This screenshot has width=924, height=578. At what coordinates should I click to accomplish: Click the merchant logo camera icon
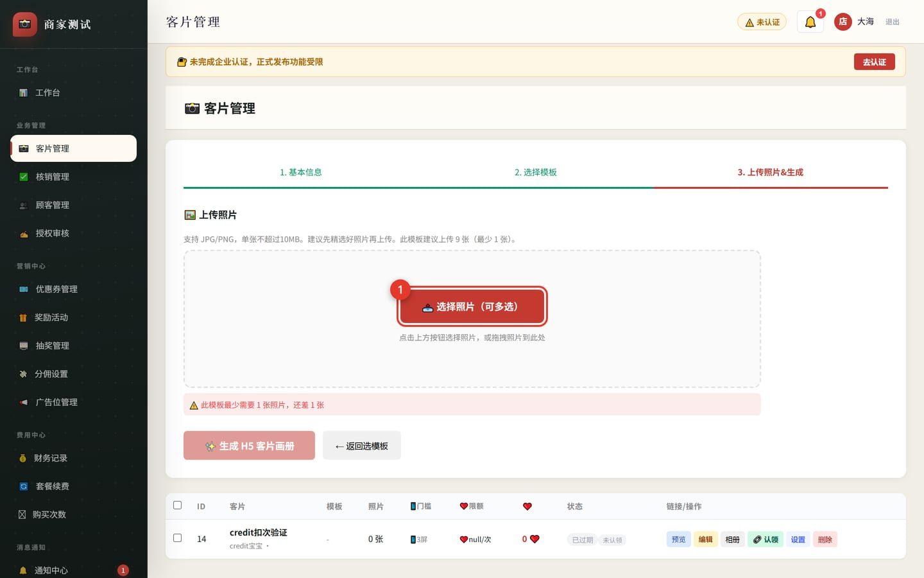[24, 24]
